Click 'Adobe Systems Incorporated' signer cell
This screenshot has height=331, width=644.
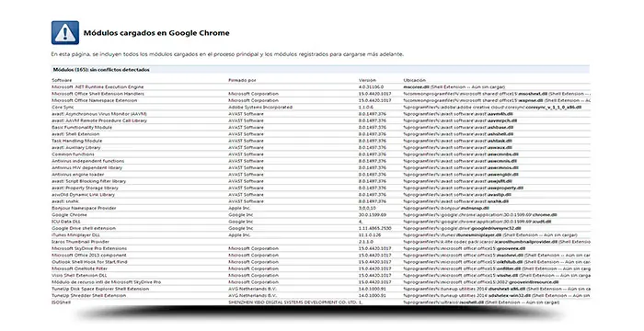point(260,108)
